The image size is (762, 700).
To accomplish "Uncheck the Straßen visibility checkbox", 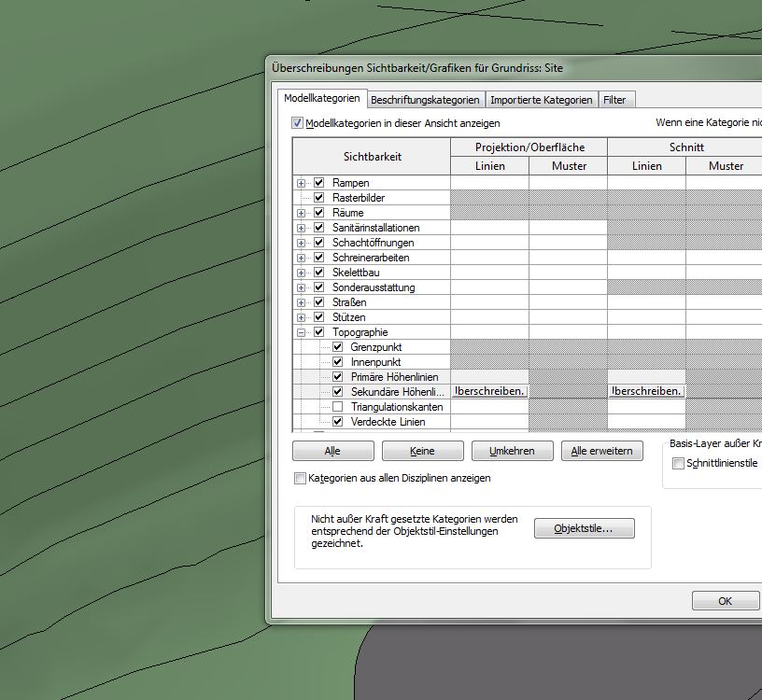I will (318, 302).
